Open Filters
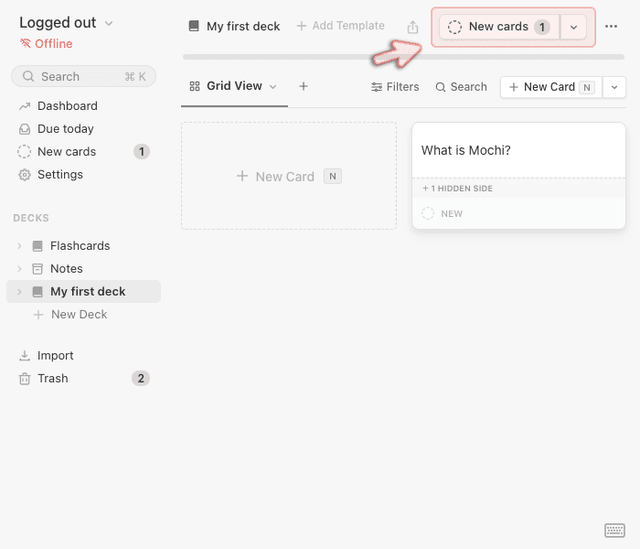Viewport: 640px width, 549px height. tap(395, 87)
